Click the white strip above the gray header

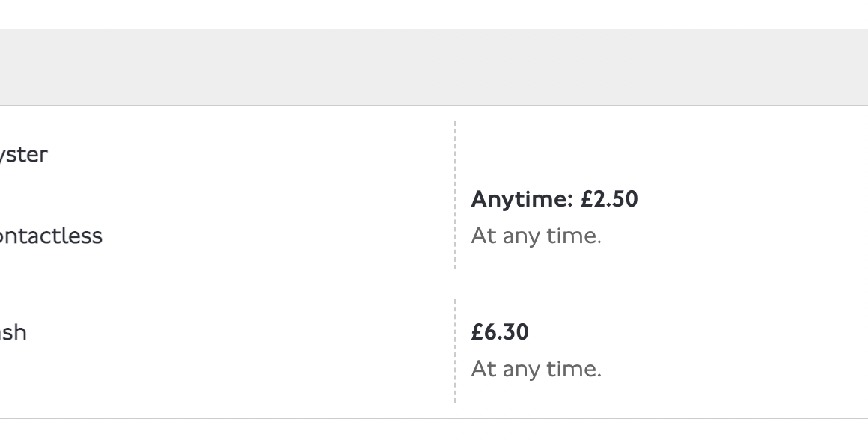coord(434,13)
